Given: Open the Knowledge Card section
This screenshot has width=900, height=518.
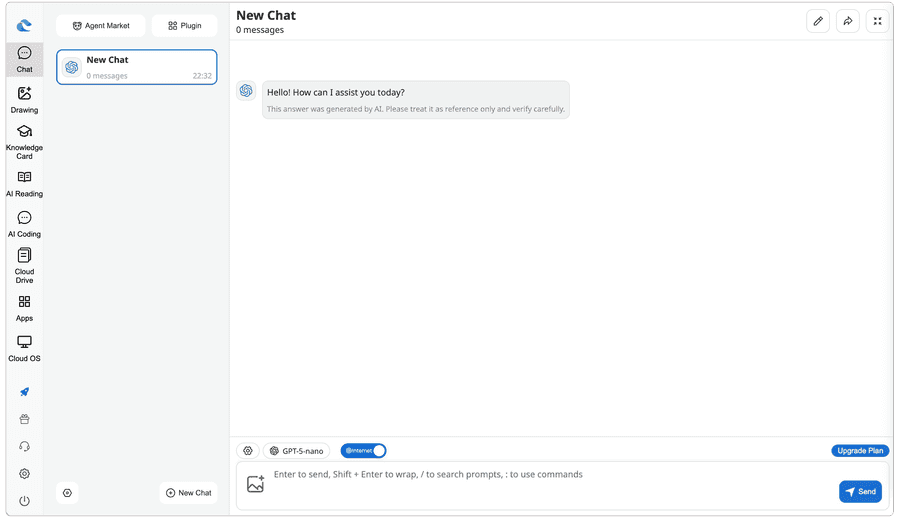Looking at the screenshot, I should (x=24, y=142).
